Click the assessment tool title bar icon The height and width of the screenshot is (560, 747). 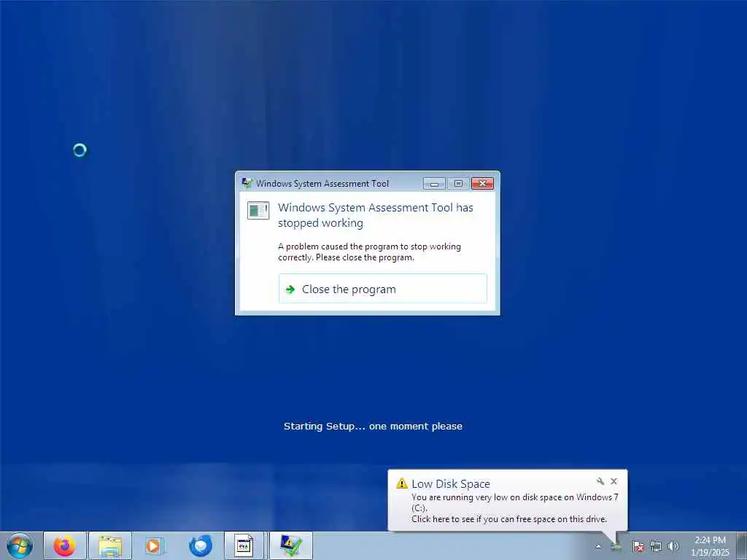coord(247,183)
